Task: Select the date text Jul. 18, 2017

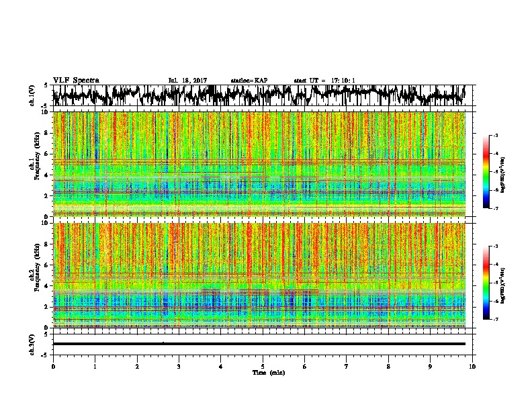Action: point(187,81)
